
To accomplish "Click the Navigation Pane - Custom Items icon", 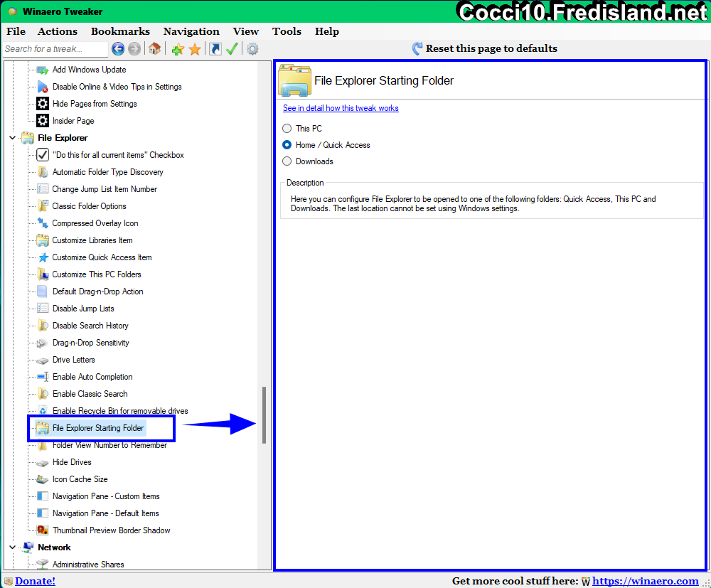I will click(43, 496).
